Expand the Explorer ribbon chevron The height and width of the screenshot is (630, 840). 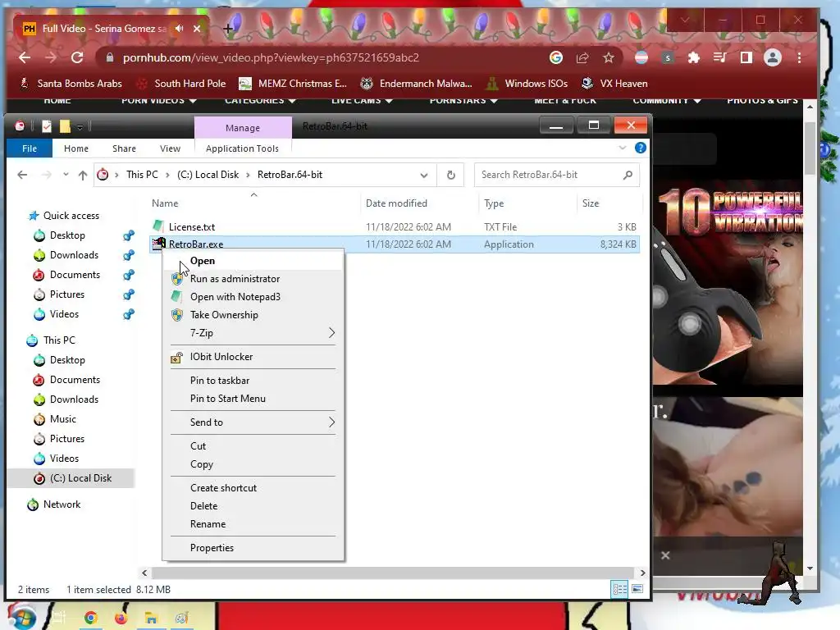coord(622,148)
